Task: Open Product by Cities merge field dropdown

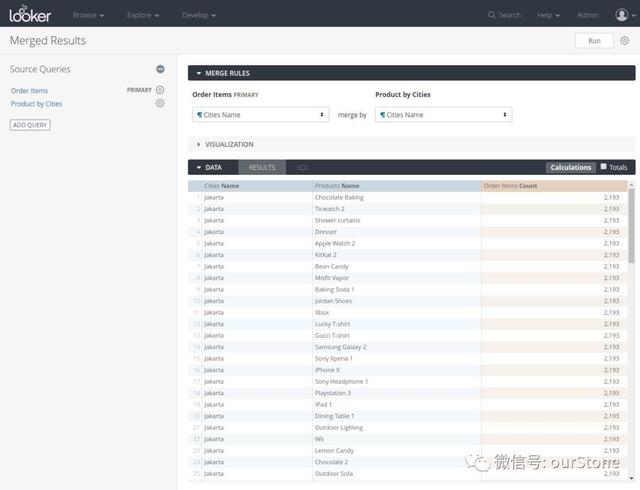Action: click(x=443, y=115)
